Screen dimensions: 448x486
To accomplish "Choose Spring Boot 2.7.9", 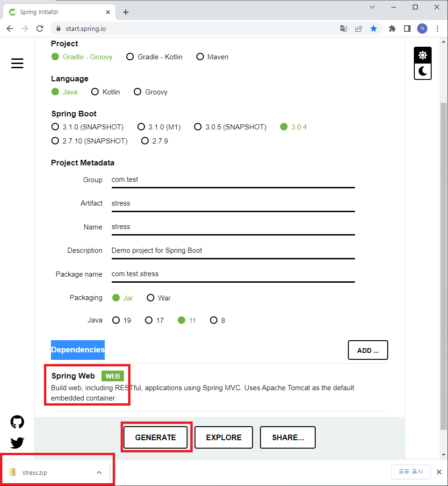I will coord(154,141).
